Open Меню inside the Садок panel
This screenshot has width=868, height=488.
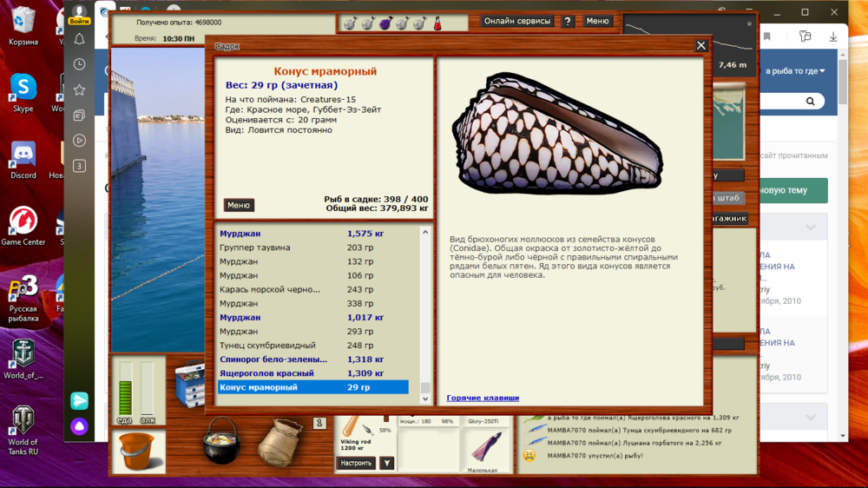(x=239, y=205)
